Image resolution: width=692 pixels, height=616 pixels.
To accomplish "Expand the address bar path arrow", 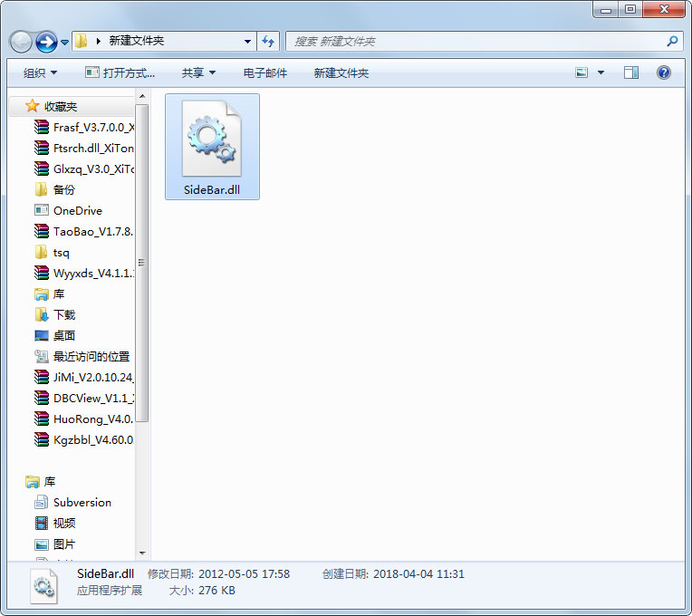I will (x=99, y=41).
